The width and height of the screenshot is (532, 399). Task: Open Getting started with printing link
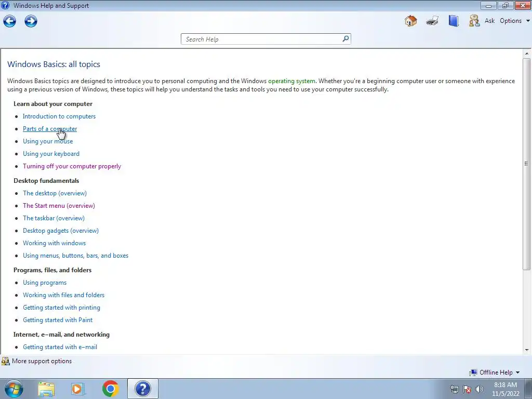click(61, 308)
